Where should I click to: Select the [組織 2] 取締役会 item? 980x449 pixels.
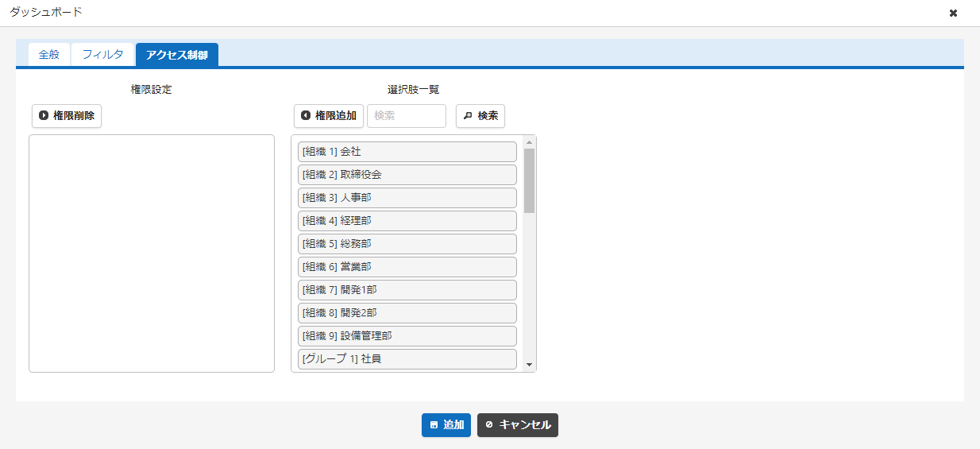pyautogui.click(x=407, y=174)
